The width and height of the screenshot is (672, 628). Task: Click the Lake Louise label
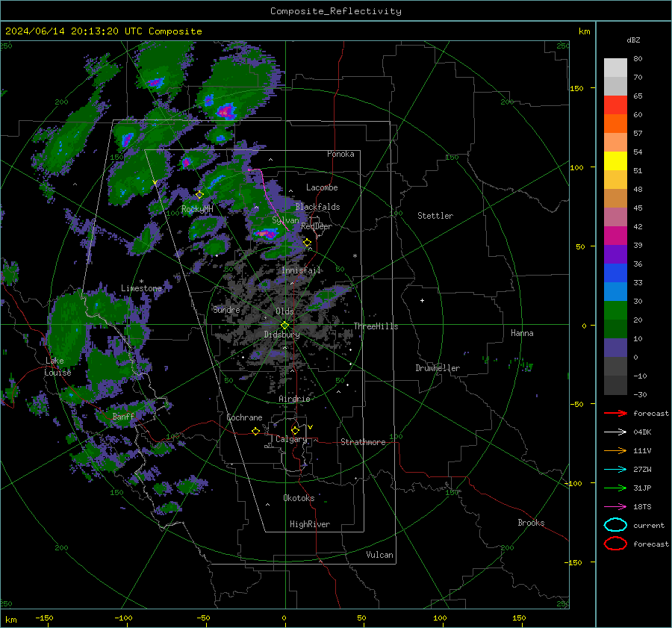[x=57, y=367]
